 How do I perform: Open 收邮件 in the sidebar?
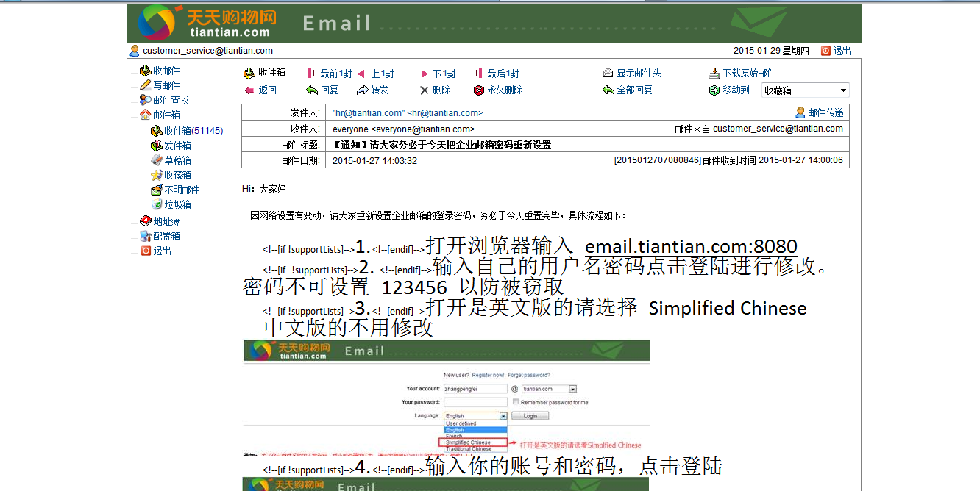pyautogui.click(x=166, y=71)
